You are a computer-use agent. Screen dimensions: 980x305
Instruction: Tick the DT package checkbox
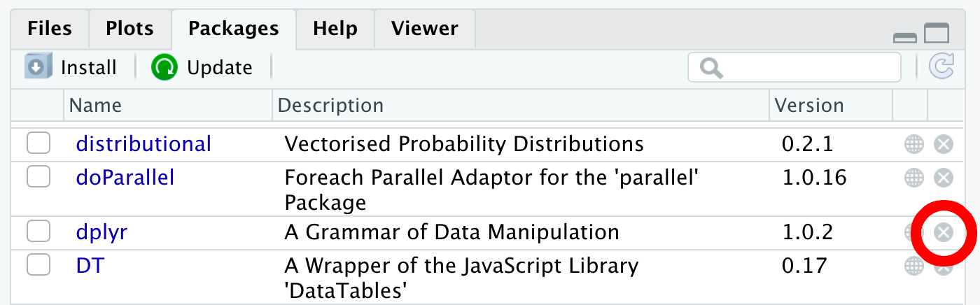[x=38, y=265]
